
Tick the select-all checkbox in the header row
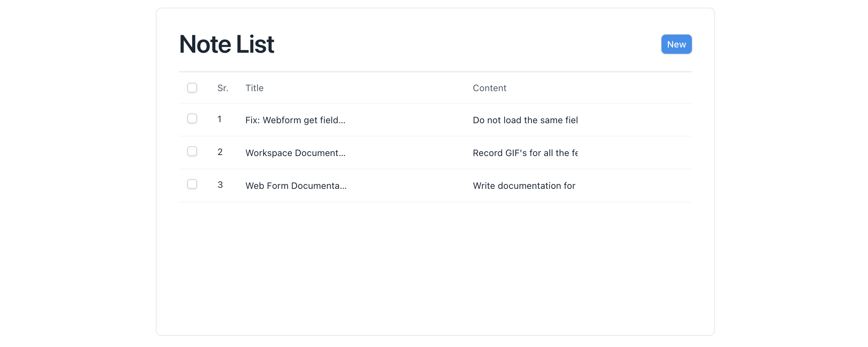(192, 88)
